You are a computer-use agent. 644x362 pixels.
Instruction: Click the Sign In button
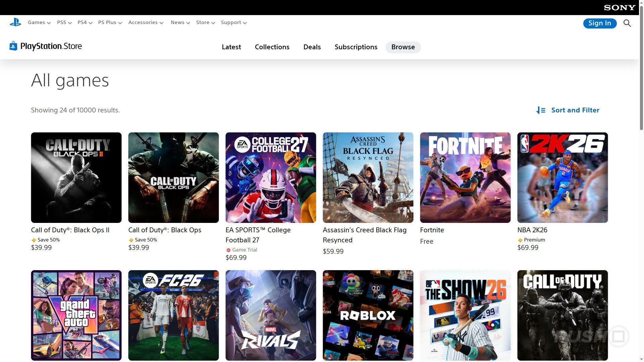(600, 23)
